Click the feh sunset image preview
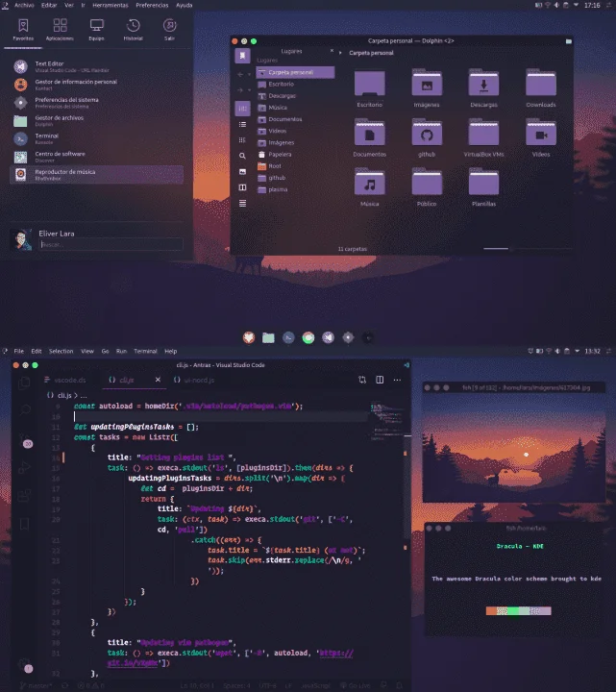Viewport: 616px width, 692px height. point(513,448)
